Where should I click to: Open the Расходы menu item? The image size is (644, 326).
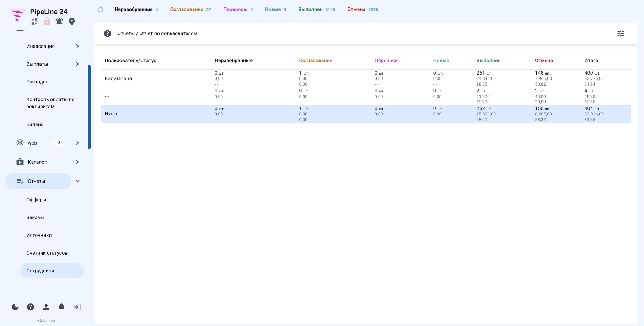point(37,82)
